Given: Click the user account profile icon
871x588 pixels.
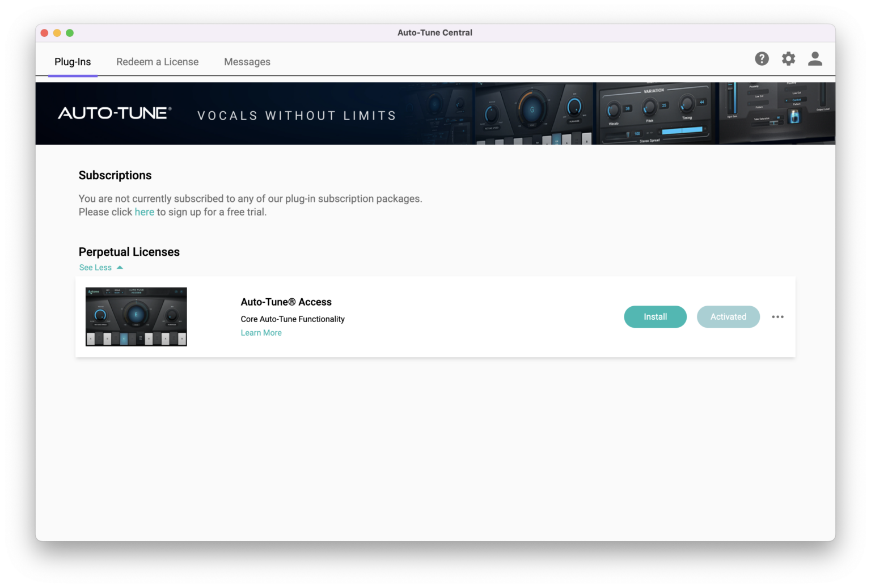Looking at the screenshot, I should pos(815,59).
